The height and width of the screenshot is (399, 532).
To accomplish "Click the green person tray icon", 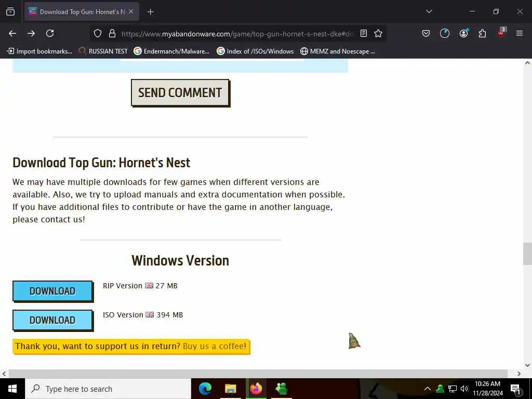I will 440,389.
